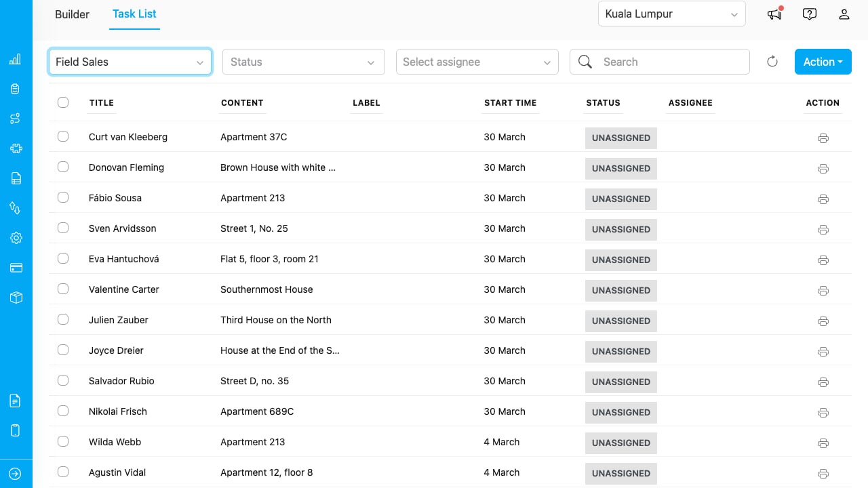This screenshot has width=868, height=488.
Task: Switch to the Builder tab
Action: tap(72, 14)
